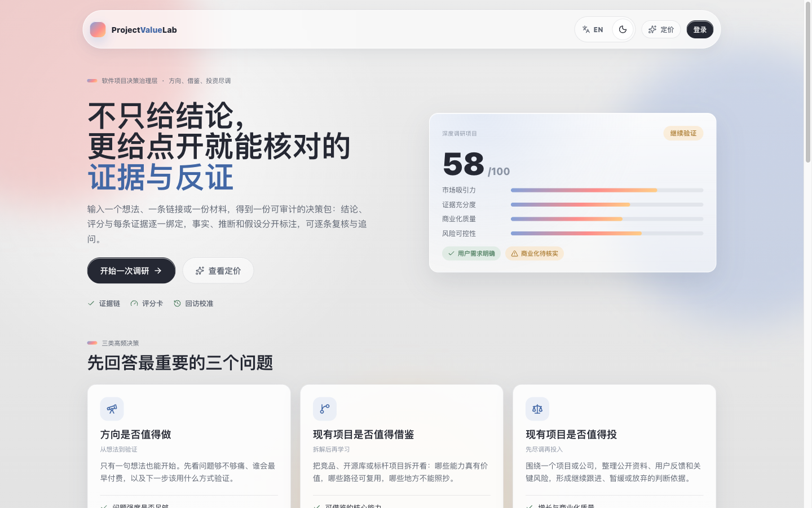This screenshot has height=508, width=812.
Task: Select the 回访校准 label text
Action: click(x=199, y=303)
